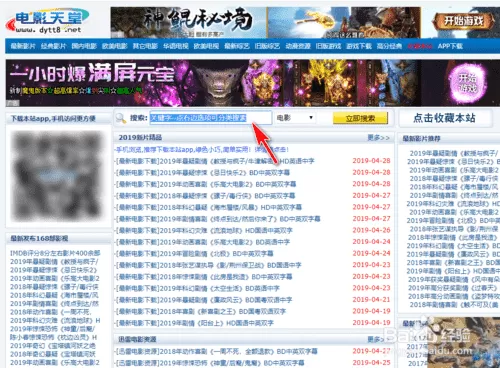The width and height of the screenshot is (500, 368).
Task: Open 《新喜剧之王》 in 最新影片推荐 right panel
Action: [453, 262]
